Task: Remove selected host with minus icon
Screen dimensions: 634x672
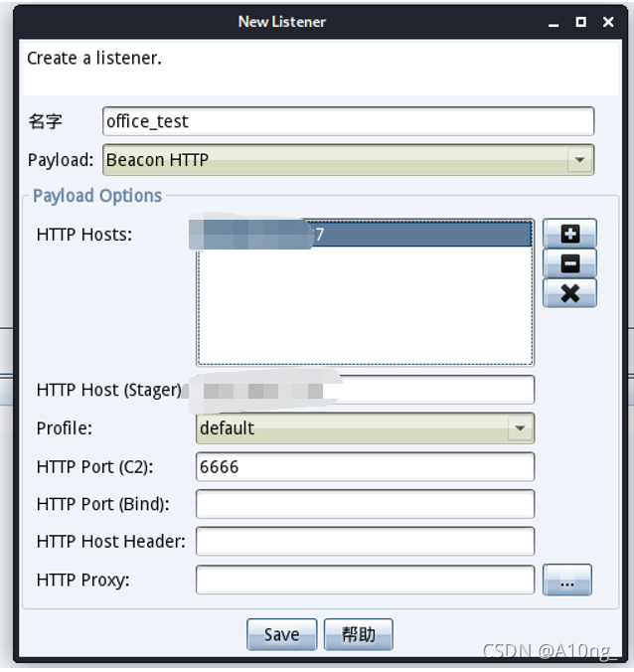Action: (569, 263)
